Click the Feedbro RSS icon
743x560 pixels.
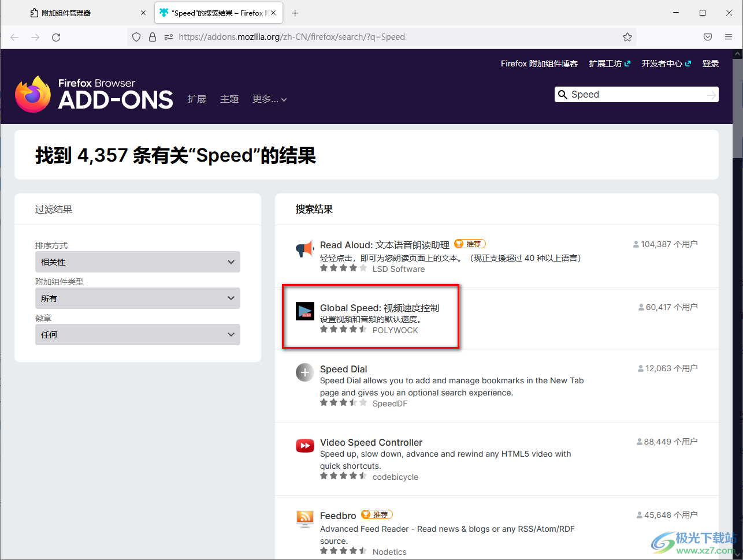(x=304, y=518)
